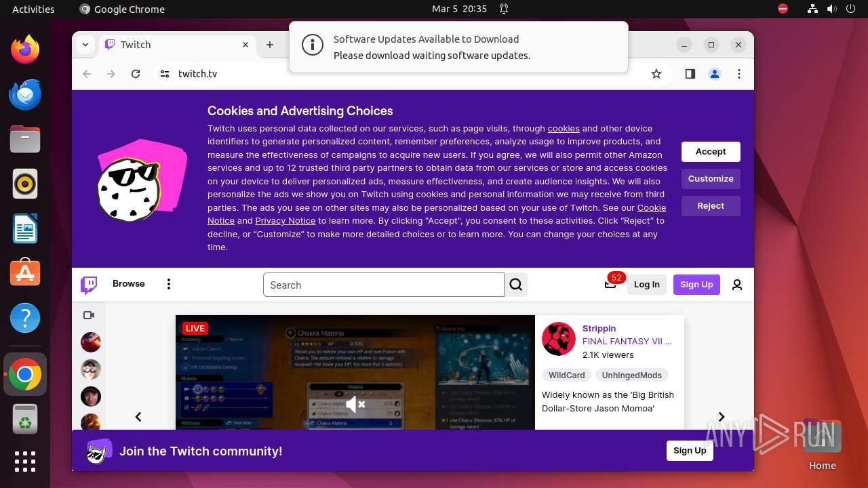Bookmark this page with star icon
The height and width of the screenshot is (488, 868).
(x=656, y=74)
